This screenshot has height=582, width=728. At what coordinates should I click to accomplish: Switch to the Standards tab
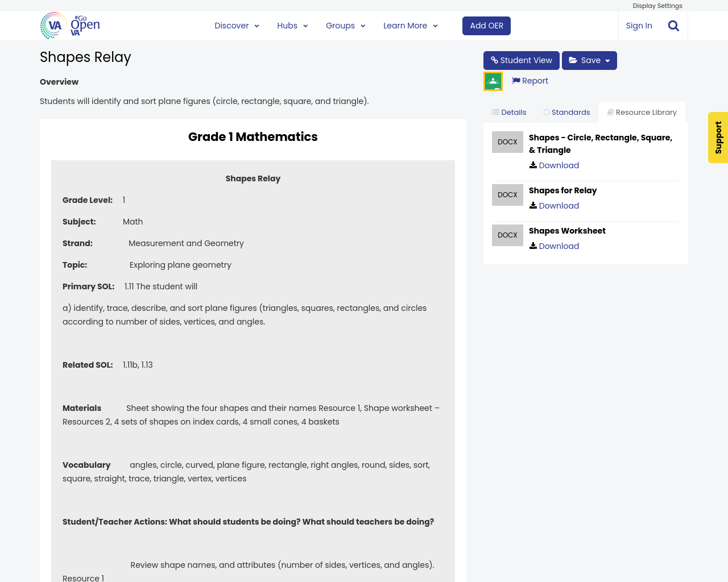566,113
